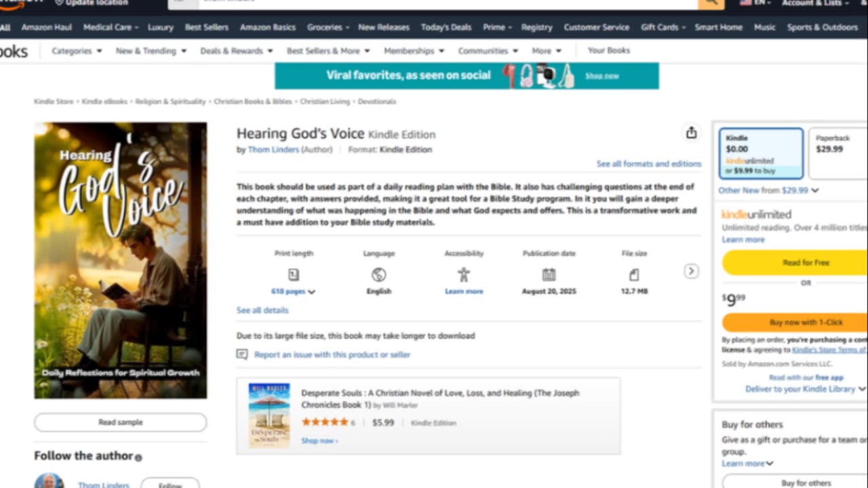Click the report issue speech bubble icon
This screenshot has height=488, width=868.
coord(242,354)
